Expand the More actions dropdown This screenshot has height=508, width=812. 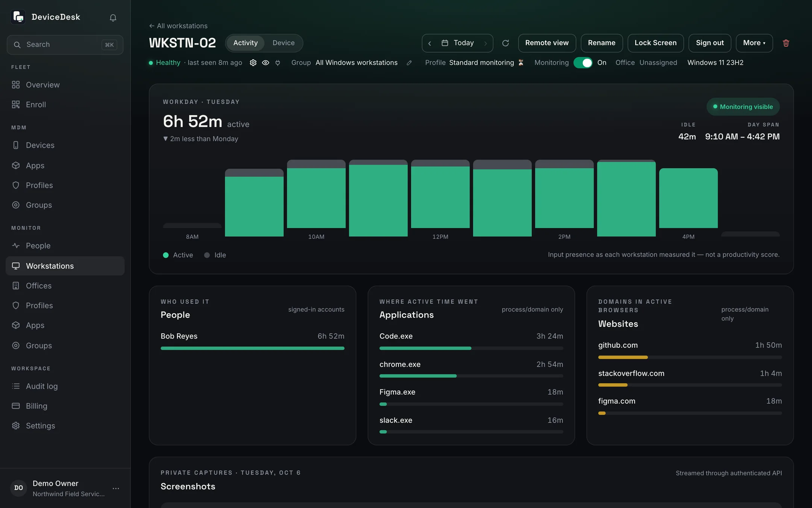754,43
